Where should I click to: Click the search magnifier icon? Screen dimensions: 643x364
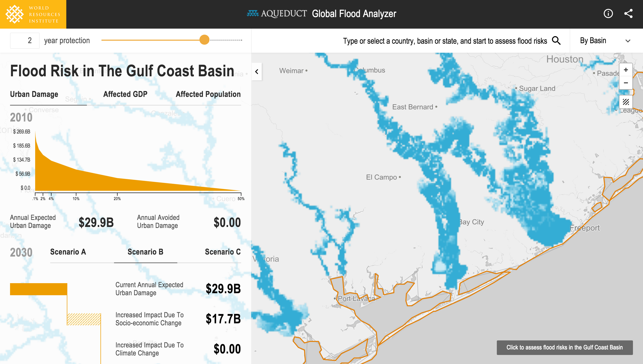pyautogui.click(x=556, y=41)
